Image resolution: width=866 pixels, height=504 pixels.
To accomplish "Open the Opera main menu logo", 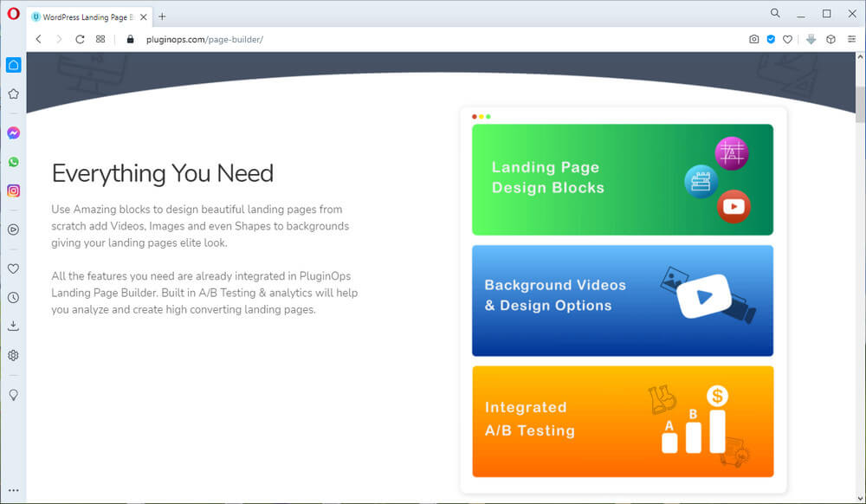I will tap(13, 13).
